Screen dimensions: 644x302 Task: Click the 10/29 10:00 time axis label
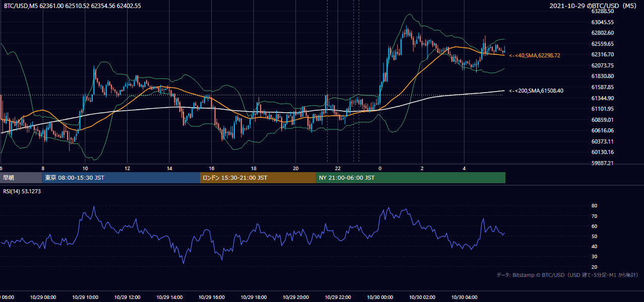click(x=85, y=297)
